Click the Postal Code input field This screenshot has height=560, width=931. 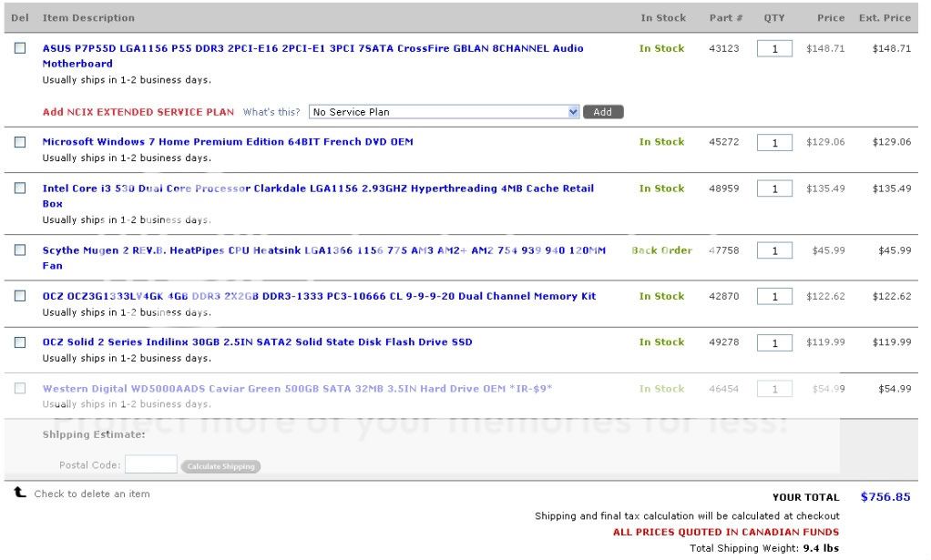pos(151,464)
